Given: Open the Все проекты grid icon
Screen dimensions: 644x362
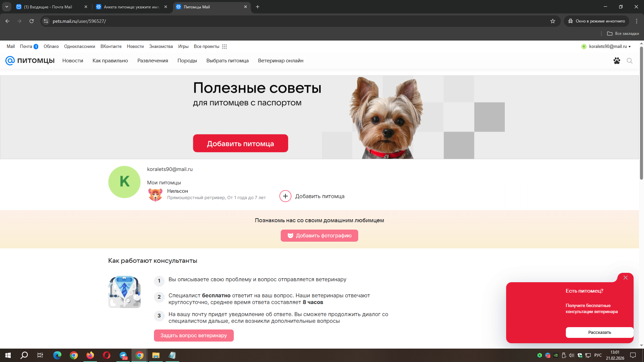Looking at the screenshot, I should [224, 47].
